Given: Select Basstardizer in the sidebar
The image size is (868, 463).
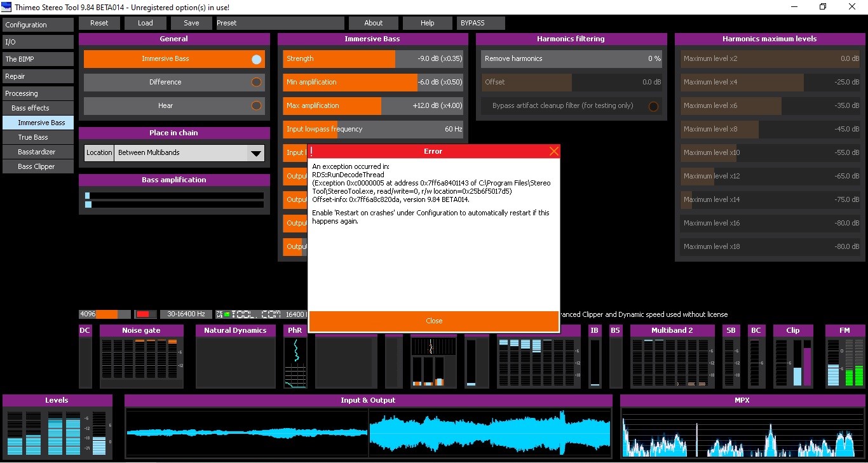Looking at the screenshot, I should [x=38, y=152].
